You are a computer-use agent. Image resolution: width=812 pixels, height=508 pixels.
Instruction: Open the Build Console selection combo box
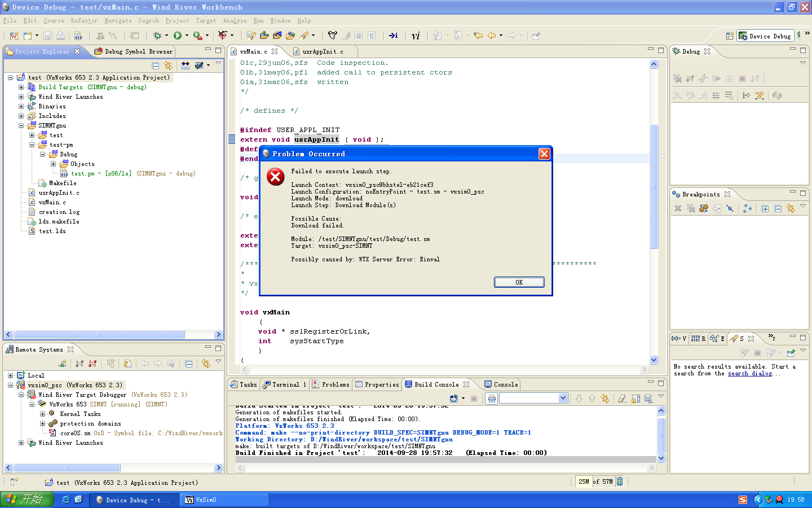coord(562,398)
